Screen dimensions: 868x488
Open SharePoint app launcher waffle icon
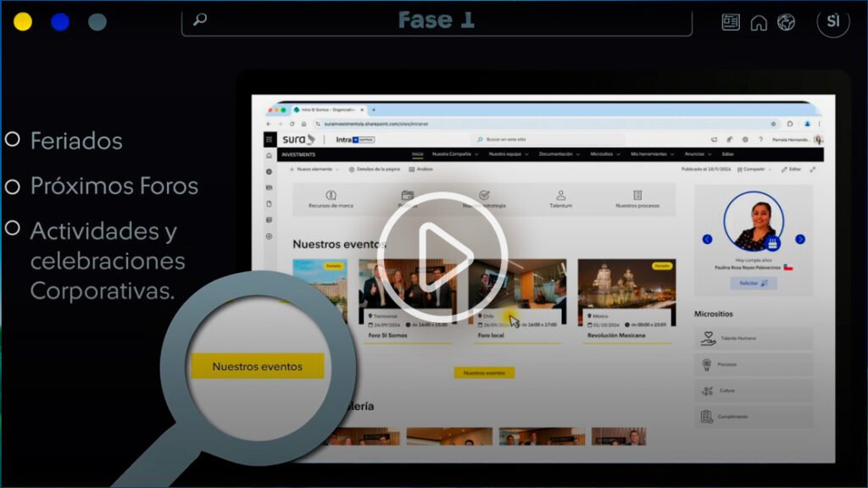(x=269, y=140)
